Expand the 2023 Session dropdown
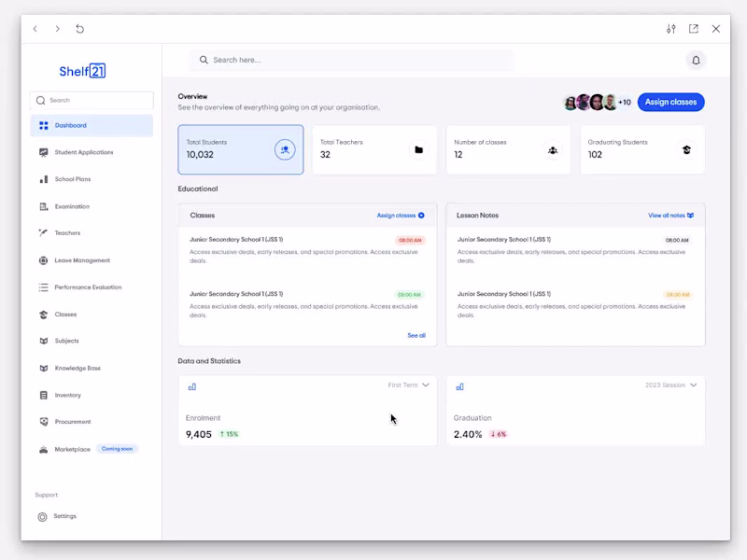Image resolution: width=747 pixels, height=560 pixels. point(671,385)
